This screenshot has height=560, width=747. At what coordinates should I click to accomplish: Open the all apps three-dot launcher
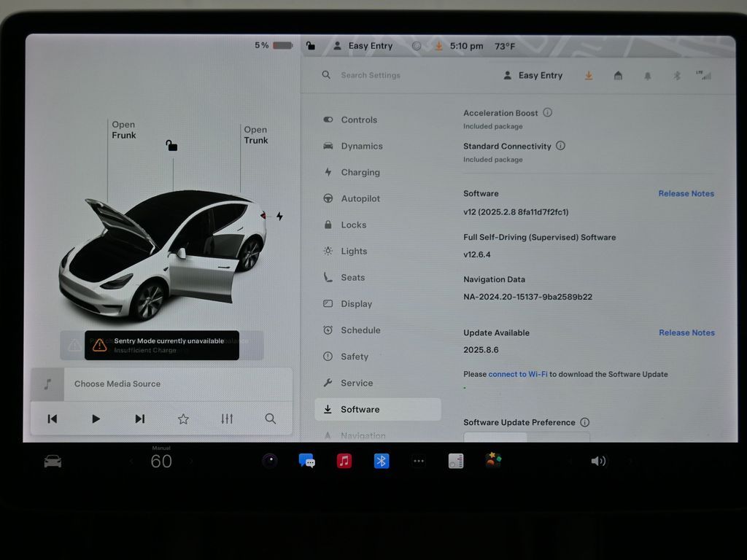pos(419,461)
